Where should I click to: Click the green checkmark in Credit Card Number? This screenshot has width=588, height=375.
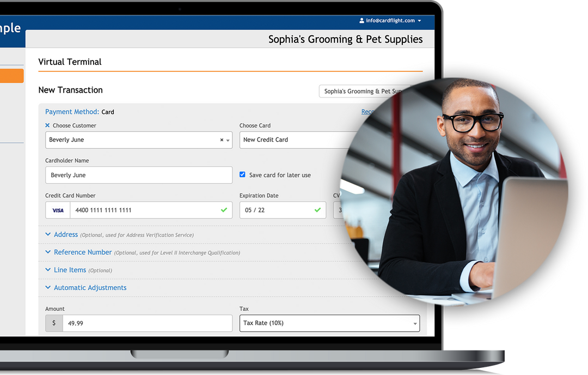click(x=224, y=210)
